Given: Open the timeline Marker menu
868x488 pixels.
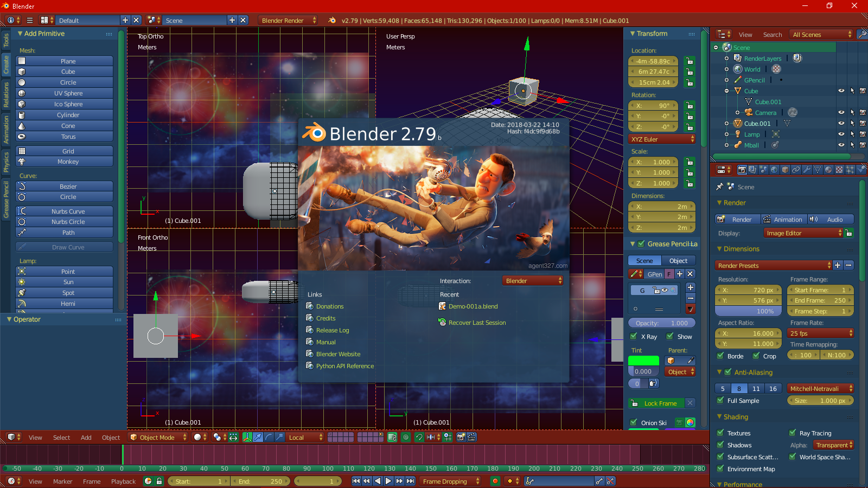Looking at the screenshot, I should [x=62, y=481].
